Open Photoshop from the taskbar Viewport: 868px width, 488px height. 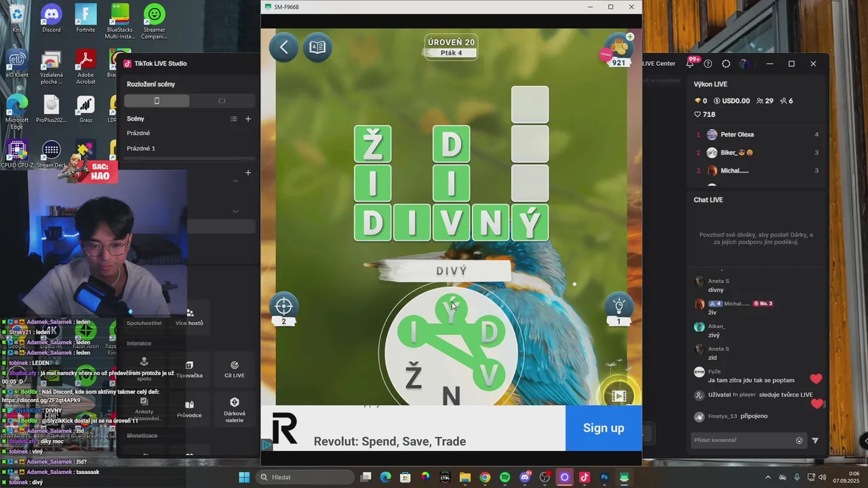point(604,477)
